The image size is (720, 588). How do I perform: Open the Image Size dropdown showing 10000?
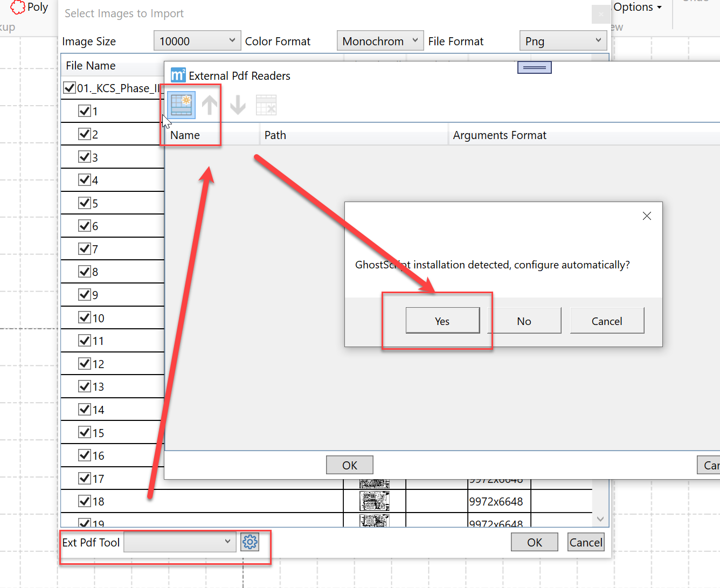point(197,41)
